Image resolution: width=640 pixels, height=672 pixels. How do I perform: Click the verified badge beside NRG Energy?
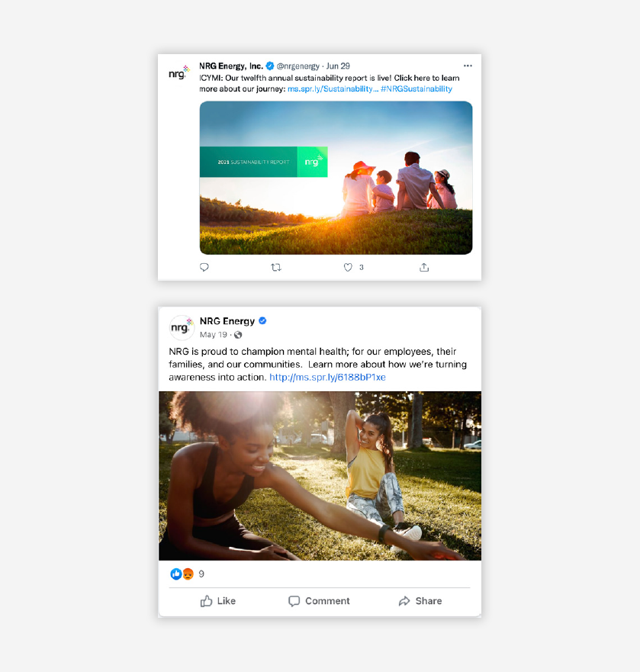(262, 320)
